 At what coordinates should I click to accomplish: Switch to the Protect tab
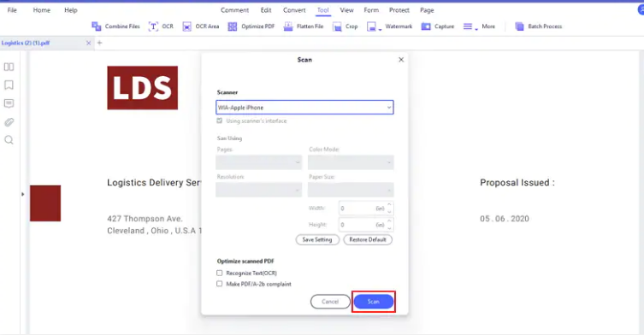pos(399,10)
